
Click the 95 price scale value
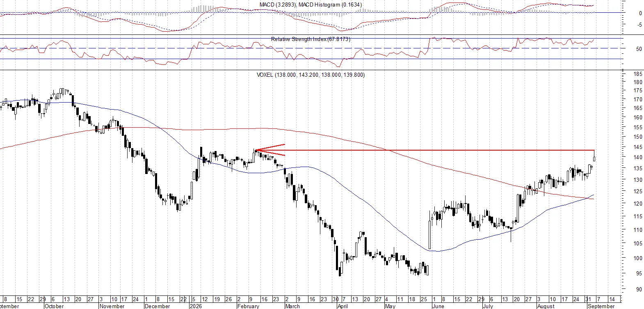tap(639, 274)
